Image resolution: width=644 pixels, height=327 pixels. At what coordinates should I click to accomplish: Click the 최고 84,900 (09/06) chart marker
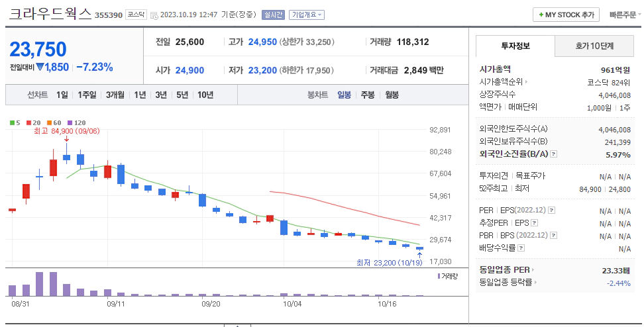[x=66, y=131]
